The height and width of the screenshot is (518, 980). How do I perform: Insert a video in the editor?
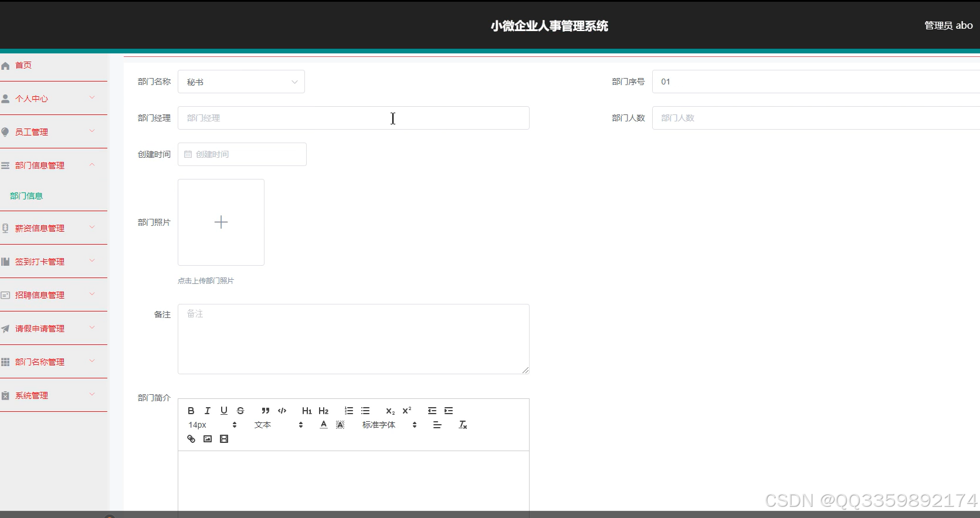(224, 439)
